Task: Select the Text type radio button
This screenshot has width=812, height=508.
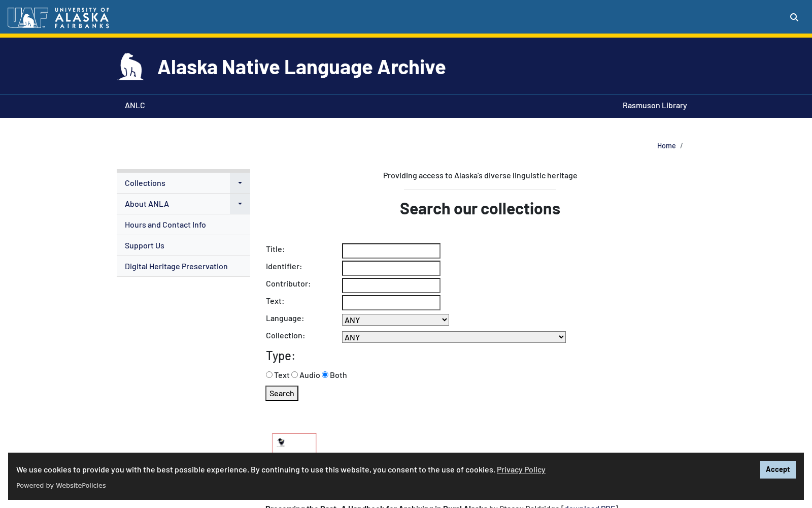Action: [269, 375]
